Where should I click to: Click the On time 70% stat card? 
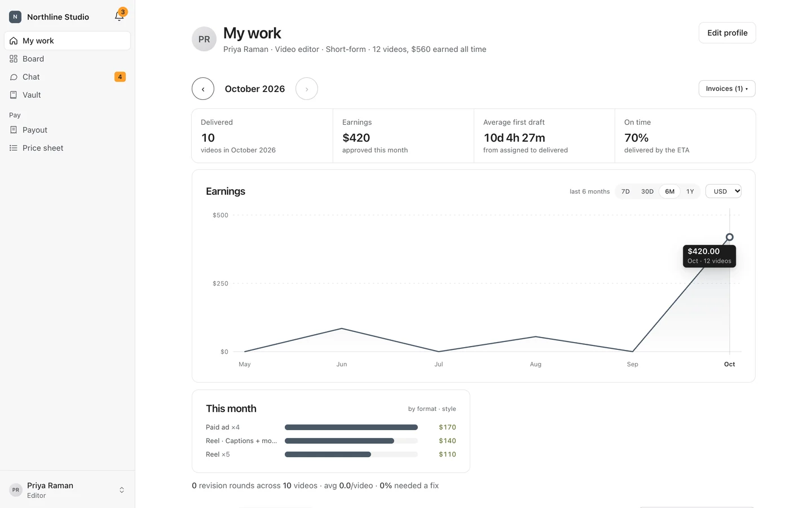(x=685, y=136)
